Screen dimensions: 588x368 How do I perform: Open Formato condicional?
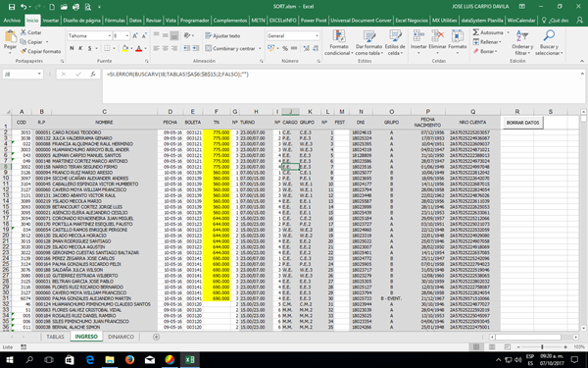[x=339, y=43]
